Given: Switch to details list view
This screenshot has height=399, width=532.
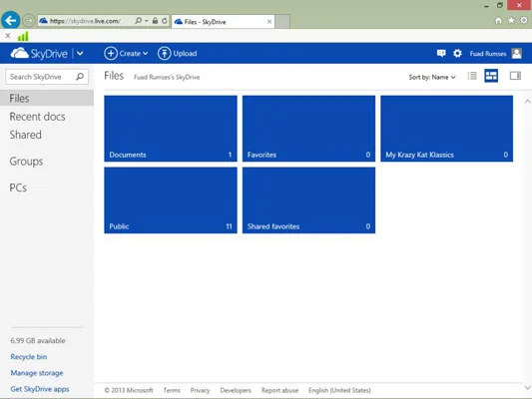Looking at the screenshot, I should click(472, 76).
